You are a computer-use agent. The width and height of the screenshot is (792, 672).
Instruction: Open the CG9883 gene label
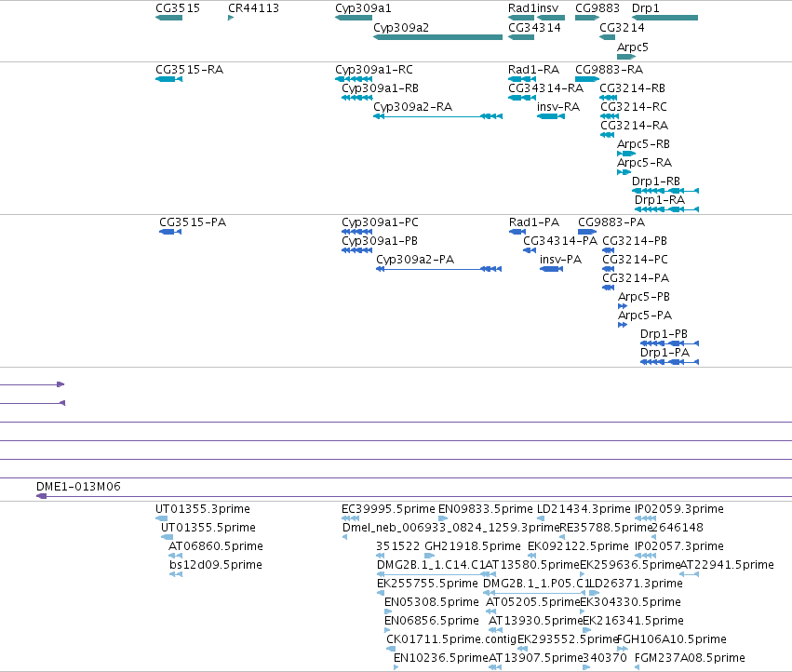point(597,8)
